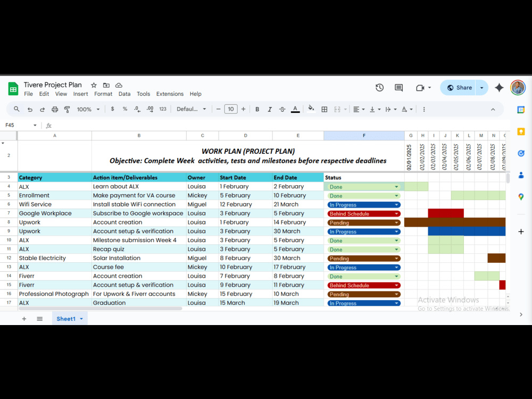Start a Meet call camera icon
Image resolution: width=532 pixels, height=399 pixels.
[x=420, y=88]
